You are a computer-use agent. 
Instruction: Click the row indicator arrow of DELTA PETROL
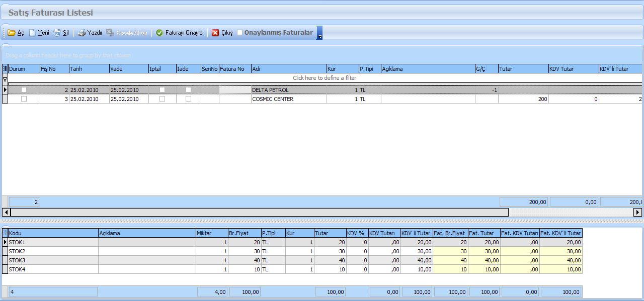click(x=5, y=90)
